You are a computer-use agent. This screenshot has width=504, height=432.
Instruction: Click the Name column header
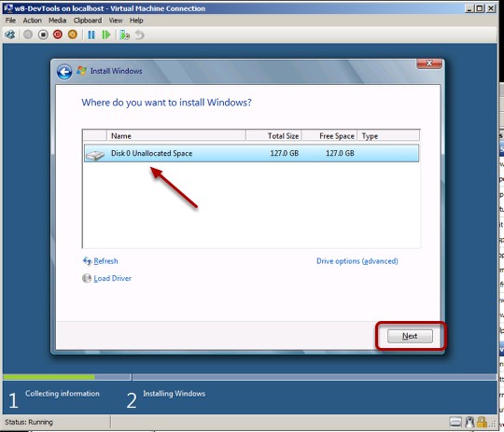point(176,135)
